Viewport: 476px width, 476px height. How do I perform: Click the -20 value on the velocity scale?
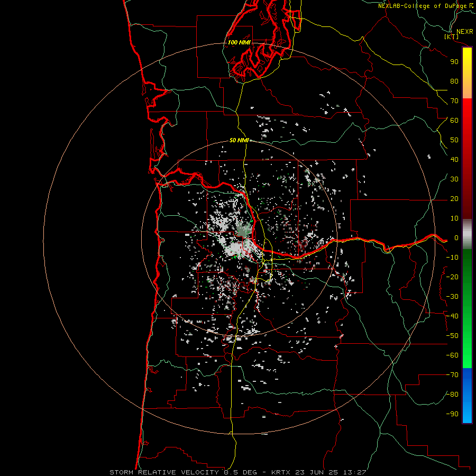point(452,277)
